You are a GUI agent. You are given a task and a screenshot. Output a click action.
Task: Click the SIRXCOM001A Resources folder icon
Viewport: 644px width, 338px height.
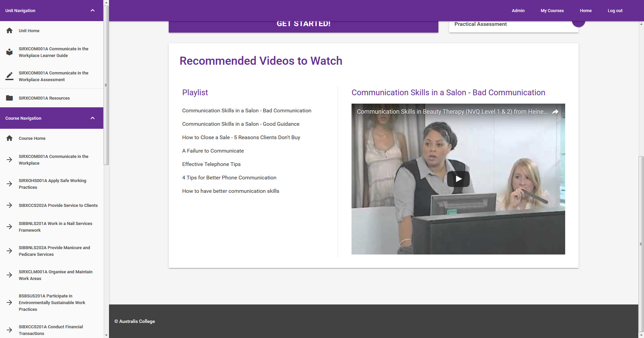[9, 98]
